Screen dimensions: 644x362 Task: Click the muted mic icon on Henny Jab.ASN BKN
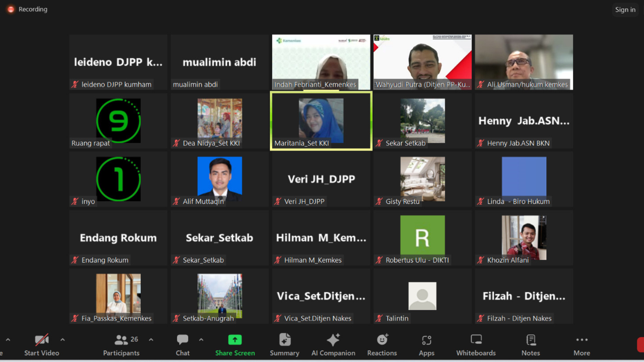(x=481, y=143)
